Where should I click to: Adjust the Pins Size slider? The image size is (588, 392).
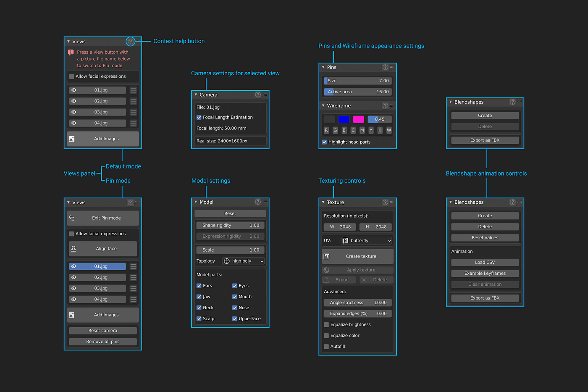click(358, 81)
